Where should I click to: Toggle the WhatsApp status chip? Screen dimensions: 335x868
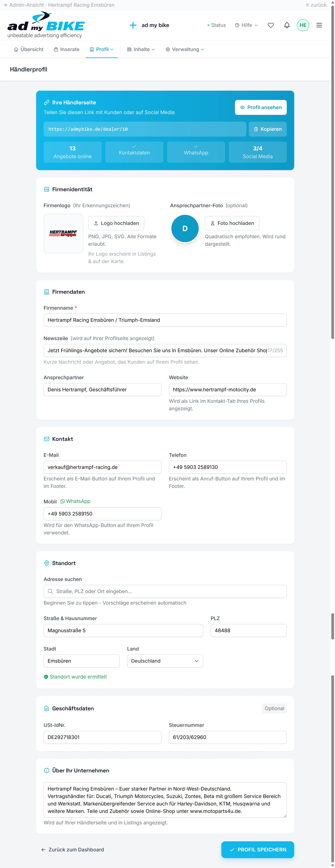click(x=196, y=152)
